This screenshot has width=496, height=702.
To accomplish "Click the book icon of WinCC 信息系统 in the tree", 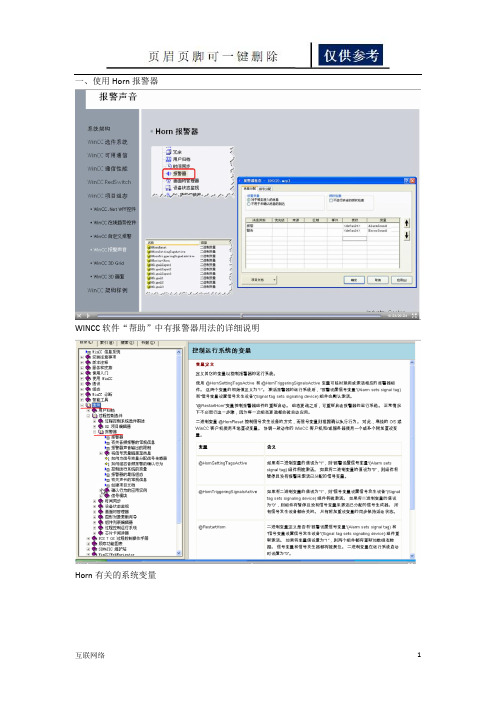I will pyautogui.click(x=88, y=352).
